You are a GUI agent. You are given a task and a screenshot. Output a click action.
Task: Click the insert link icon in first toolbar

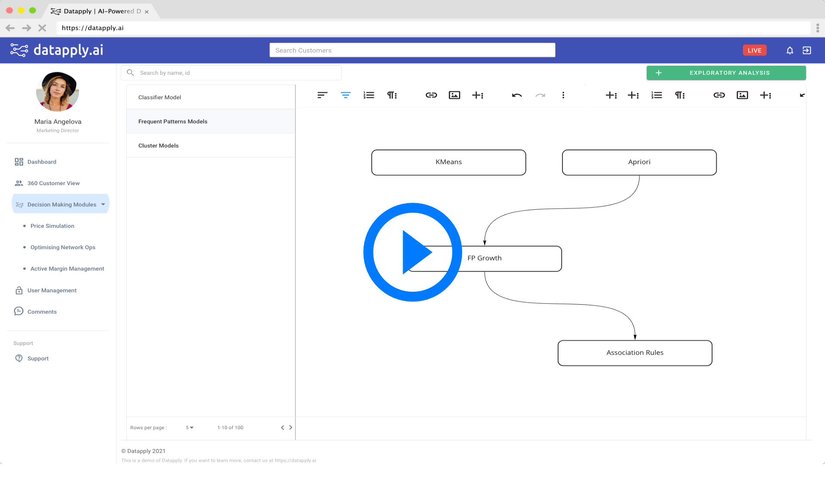tap(431, 95)
